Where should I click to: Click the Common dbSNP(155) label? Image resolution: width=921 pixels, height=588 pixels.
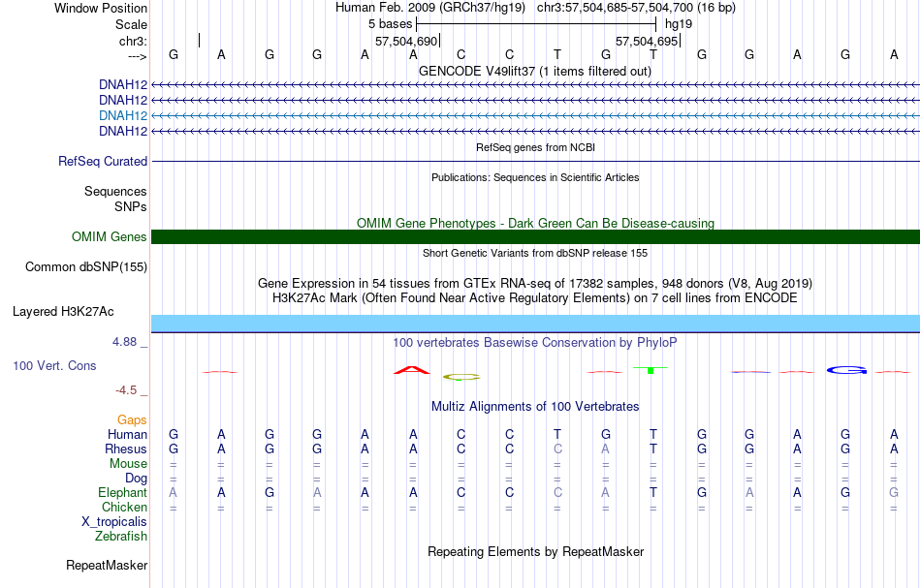(86, 267)
